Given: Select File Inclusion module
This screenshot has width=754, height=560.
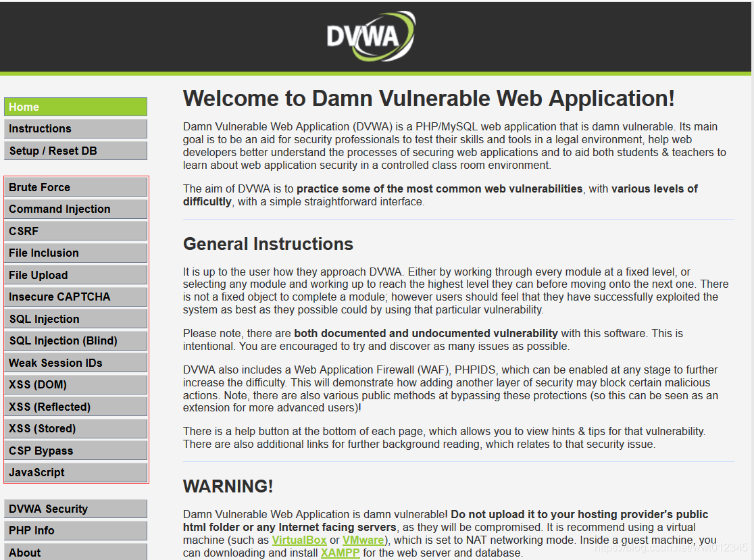Looking at the screenshot, I should (x=76, y=253).
